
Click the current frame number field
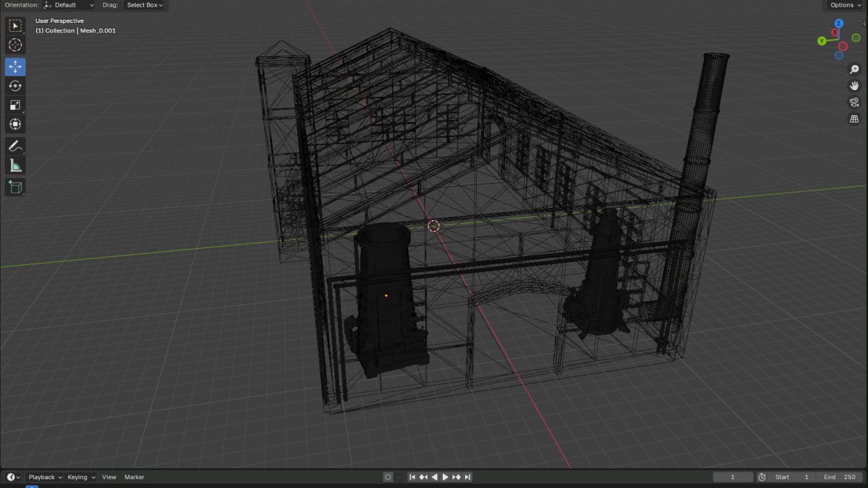point(732,477)
